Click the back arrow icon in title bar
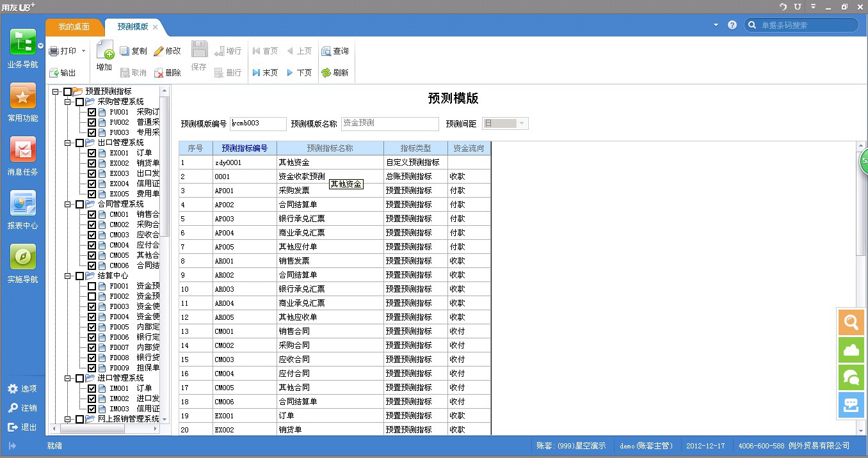The image size is (868, 458). (x=784, y=6)
